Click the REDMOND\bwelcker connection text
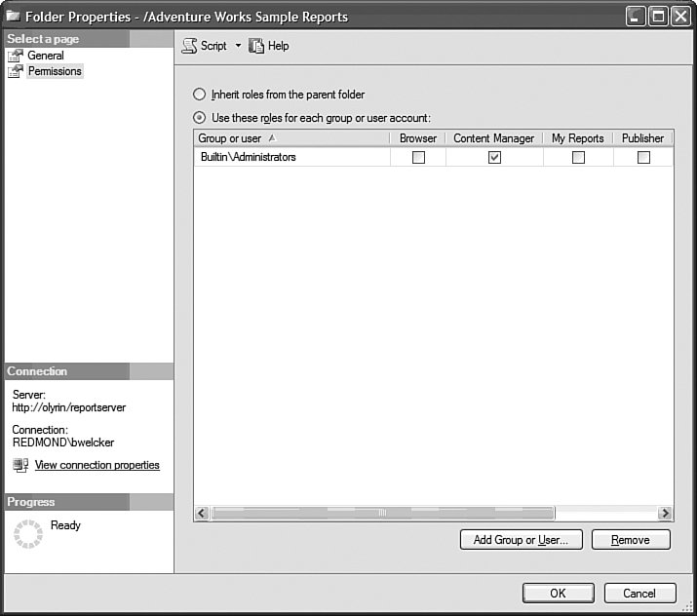This screenshot has width=697, height=616. click(x=63, y=443)
